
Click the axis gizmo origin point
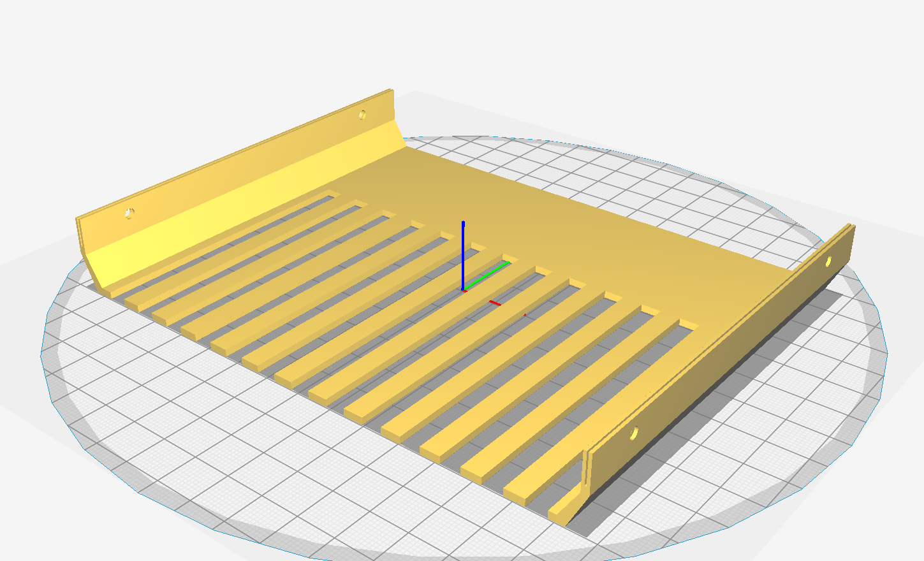(x=464, y=290)
